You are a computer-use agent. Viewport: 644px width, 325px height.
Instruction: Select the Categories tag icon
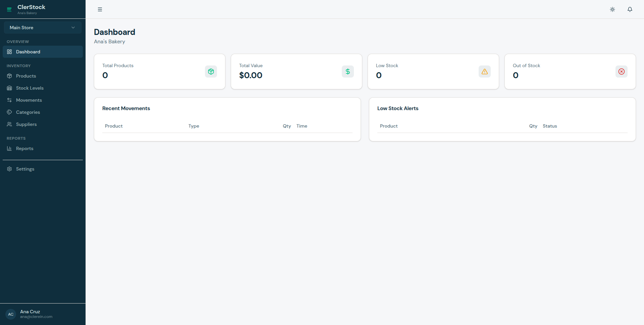(x=9, y=112)
